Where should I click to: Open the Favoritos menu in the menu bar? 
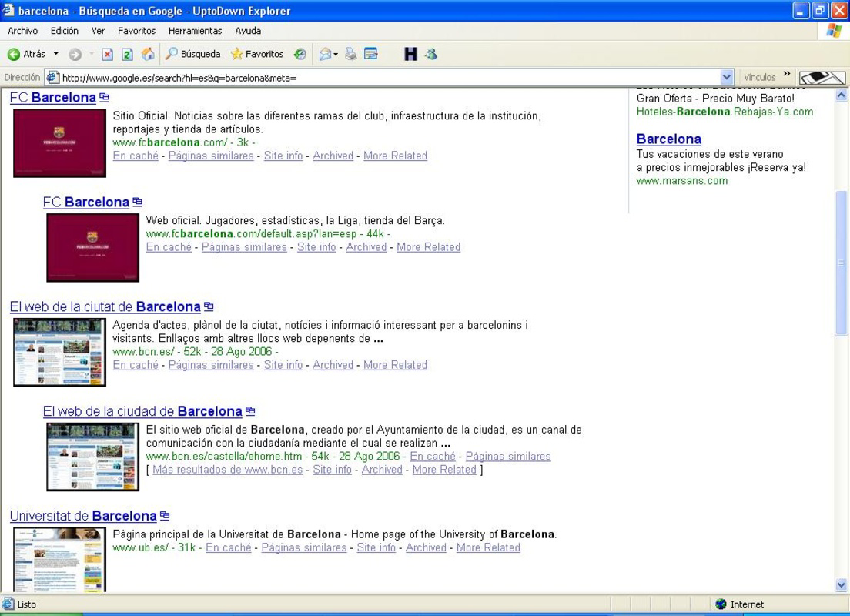136,31
